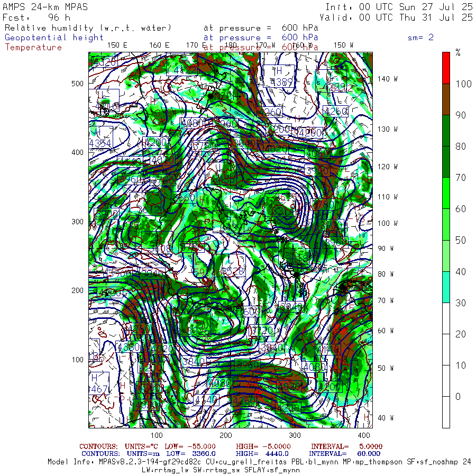Click the y-axis tick label '400'
This screenshot has height=476, width=476.
77,152
